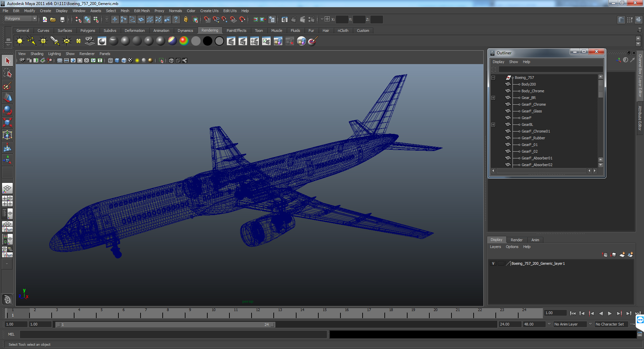Create an Area Light from the shelf
The image size is (644, 349).
point(67,41)
